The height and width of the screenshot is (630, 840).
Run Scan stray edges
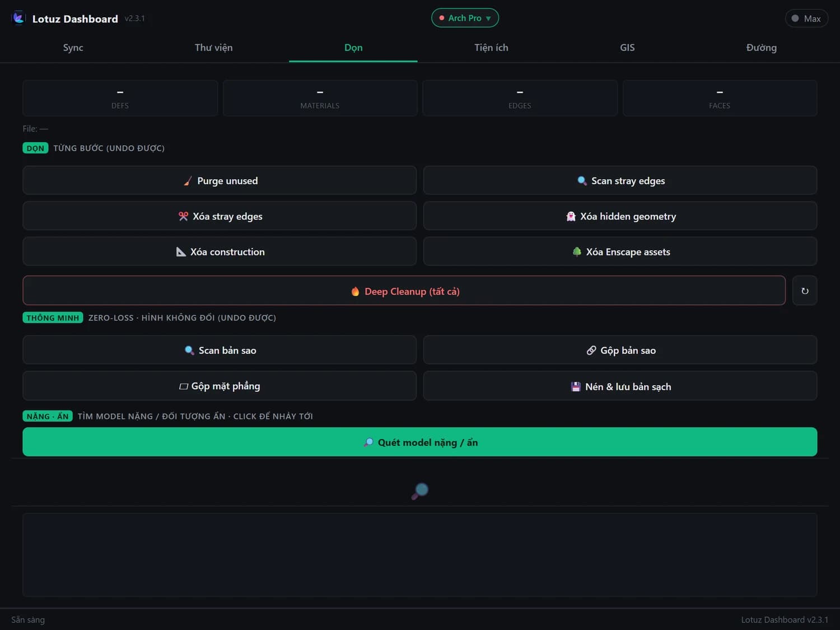coord(620,180)
